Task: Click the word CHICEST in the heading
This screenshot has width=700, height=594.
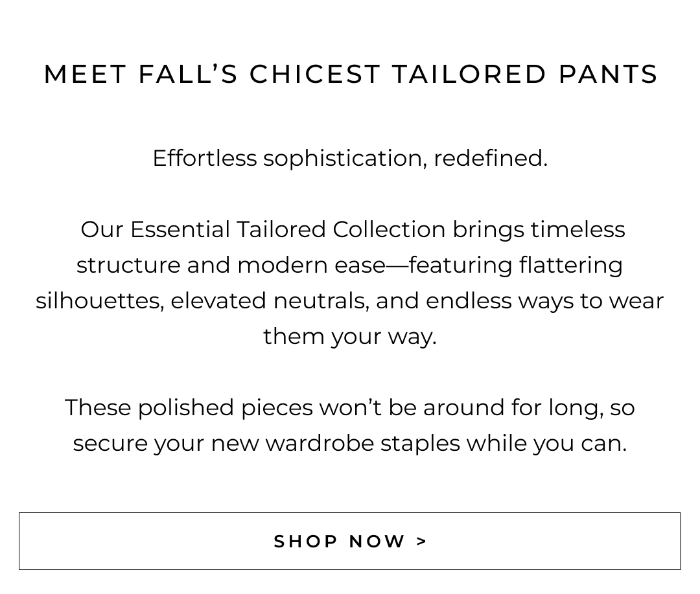Action: (x=315, y=74)
